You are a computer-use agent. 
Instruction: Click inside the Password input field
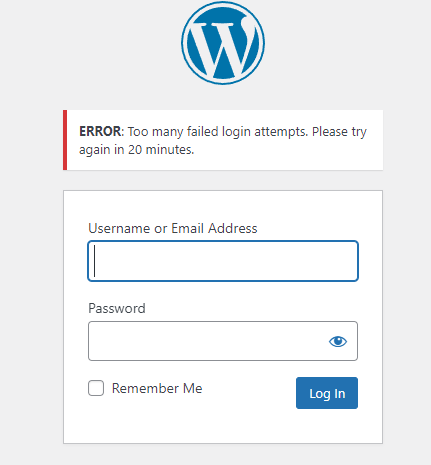coord(207,341)
